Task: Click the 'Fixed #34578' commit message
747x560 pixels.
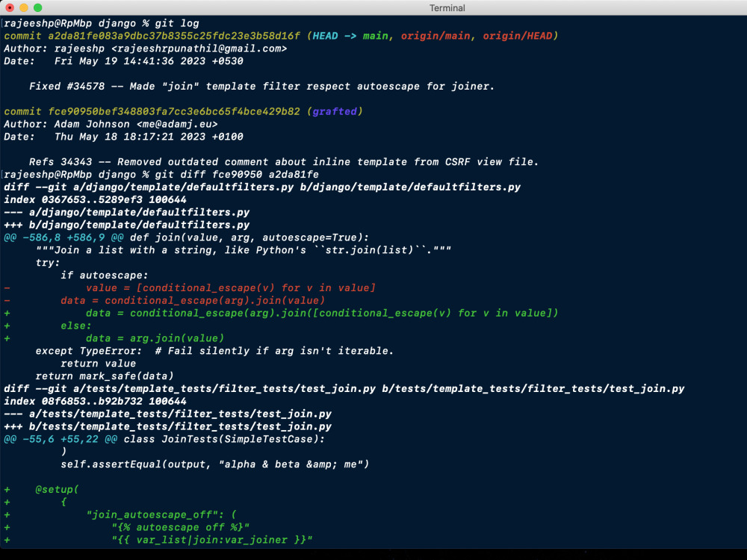Action: 261,86
